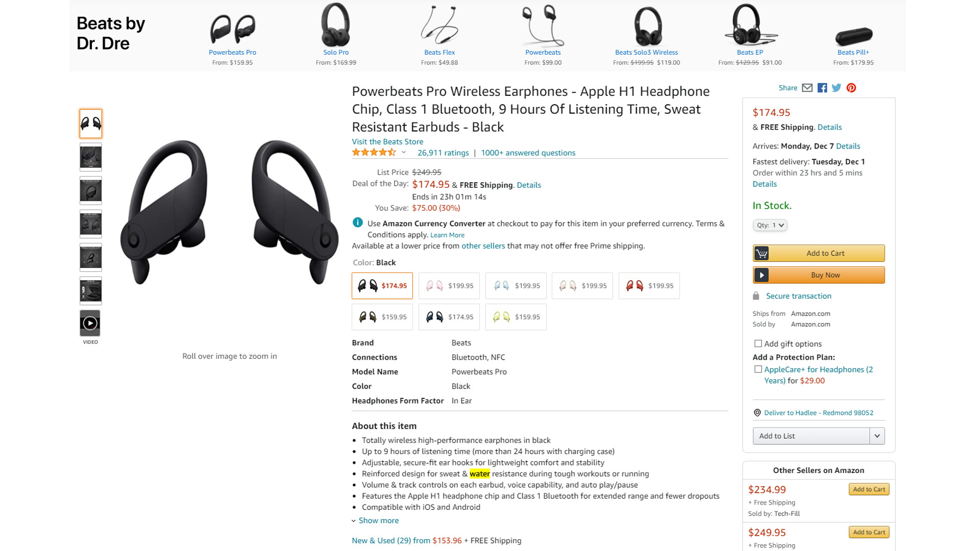Viewport: 980px width, 551px height.
Task: Visit the Beats Store link
Action: pos(387,142)
